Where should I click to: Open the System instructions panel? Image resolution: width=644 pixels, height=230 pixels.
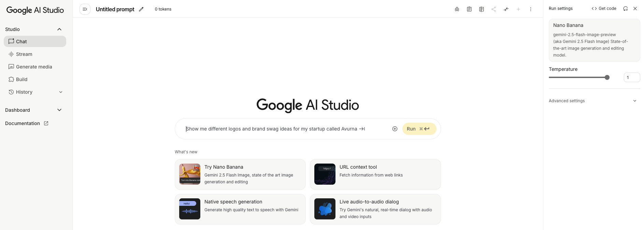click(x=469, y=9)
